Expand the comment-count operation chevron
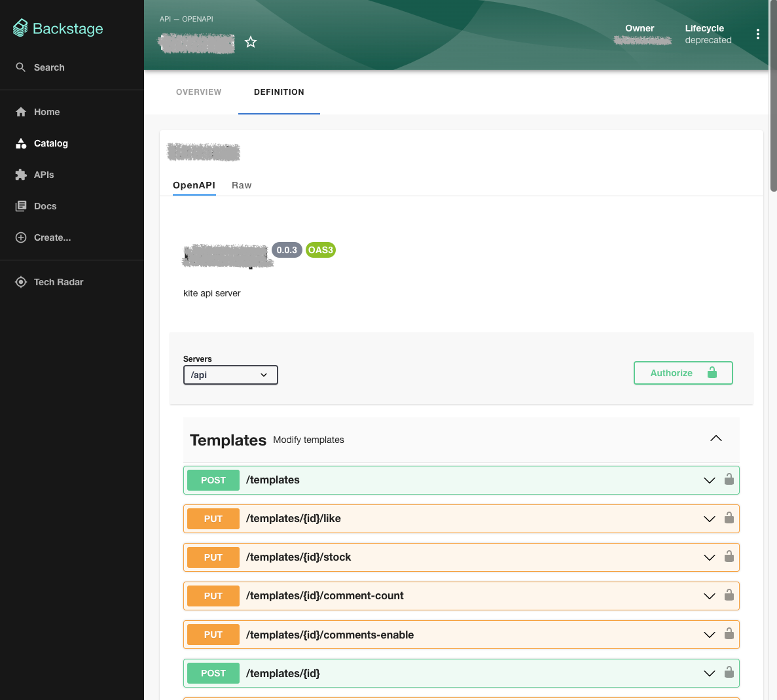 click(x=710, y=596)
